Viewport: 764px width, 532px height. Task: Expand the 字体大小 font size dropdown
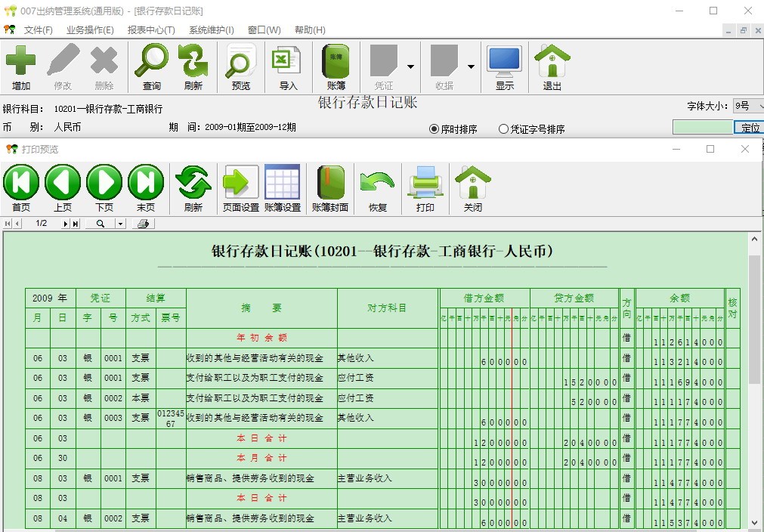pos(758,107)
